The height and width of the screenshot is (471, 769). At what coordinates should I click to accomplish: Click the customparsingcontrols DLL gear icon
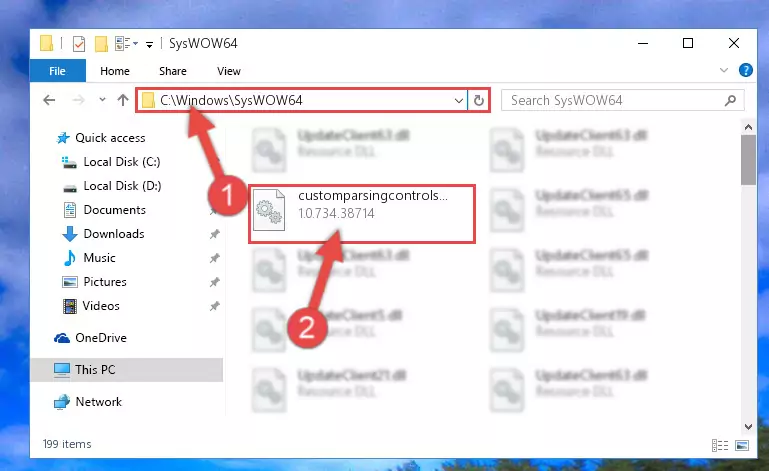[x=269, y=210]
